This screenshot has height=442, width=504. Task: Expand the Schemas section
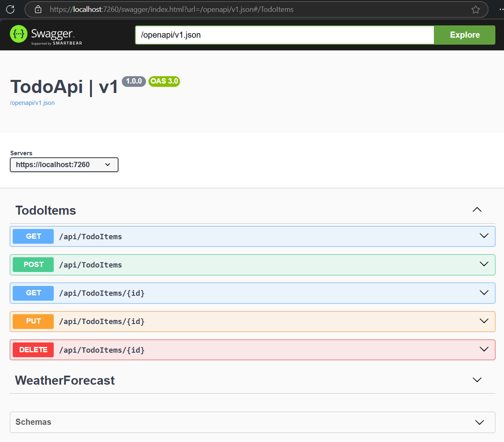click(x=479, y=422)
